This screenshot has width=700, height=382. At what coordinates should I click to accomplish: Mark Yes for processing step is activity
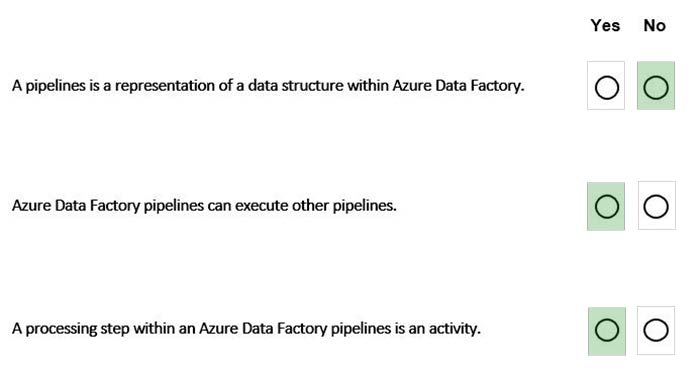[x=606, y=330]
